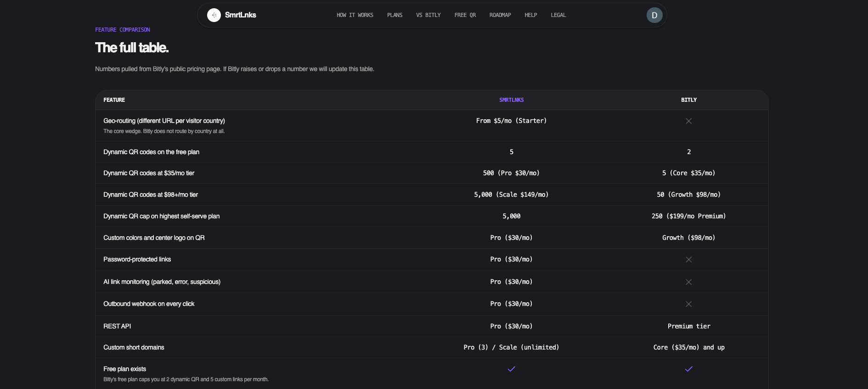
Task: Click 'REST API' row label
Action: click(117, 326)
